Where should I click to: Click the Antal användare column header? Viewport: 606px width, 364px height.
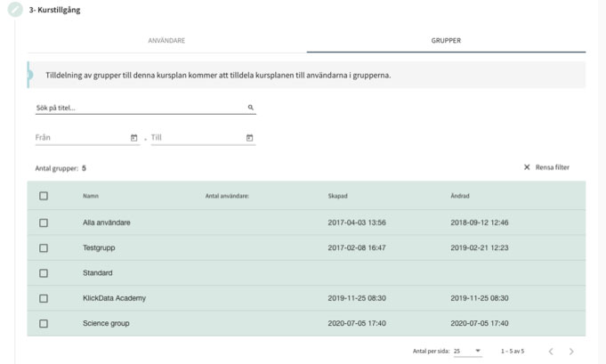[x=227, y=196]
